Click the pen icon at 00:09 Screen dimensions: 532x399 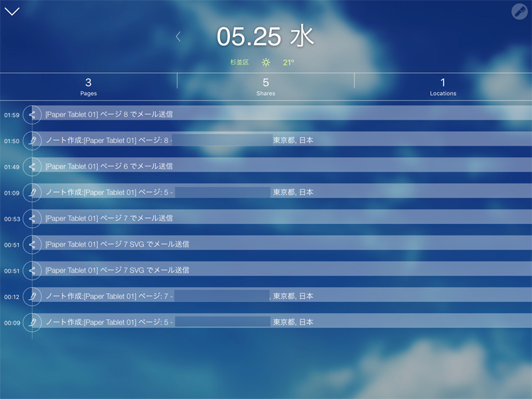[x=32, y=322]
